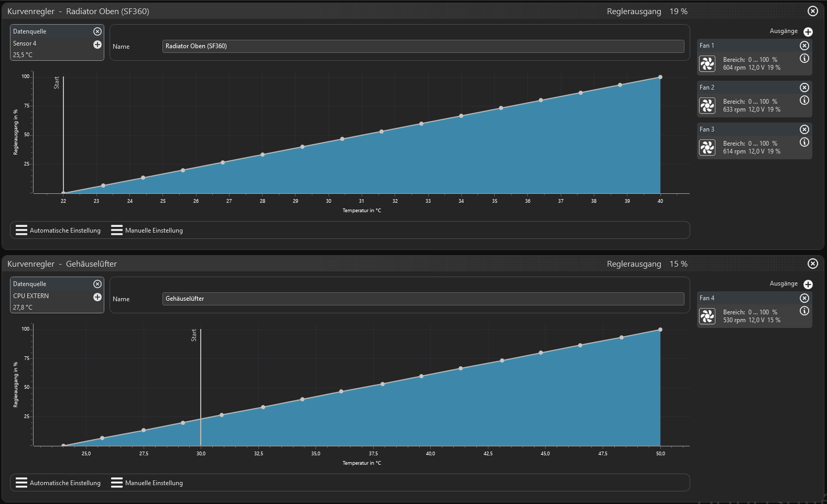Grab the 0 % curve point of Gehäuselüfter curve
The height and width of the screenshot is (504, 827).
point(63,446)
